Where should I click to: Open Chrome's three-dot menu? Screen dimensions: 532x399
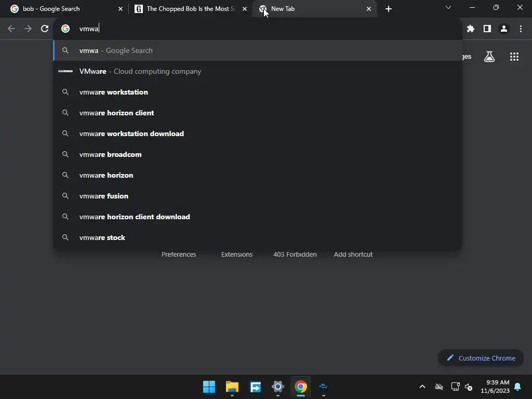[521, 29]
